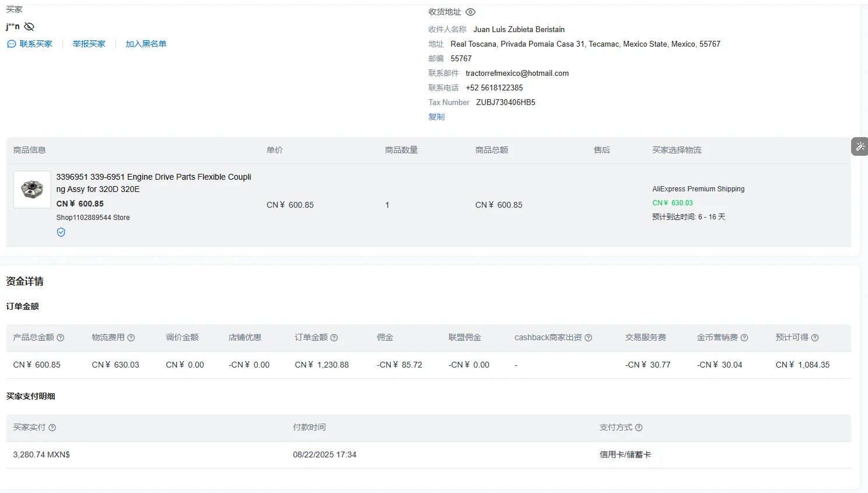
Task: Add buyer to blacklist link
Action: tap(146, 44)
